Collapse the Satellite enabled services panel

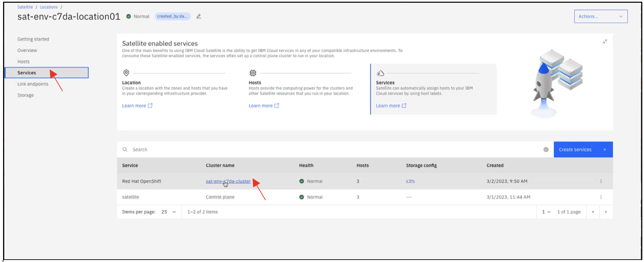[605, 42]
